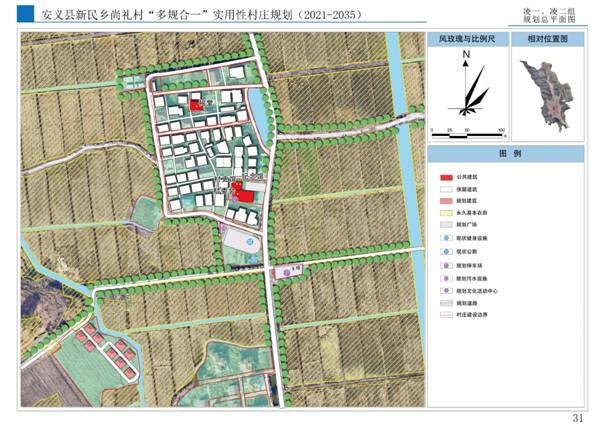602x425 pixels.
Task: Click the 规划道路 grey legend symbol
Action: (446, 303)
